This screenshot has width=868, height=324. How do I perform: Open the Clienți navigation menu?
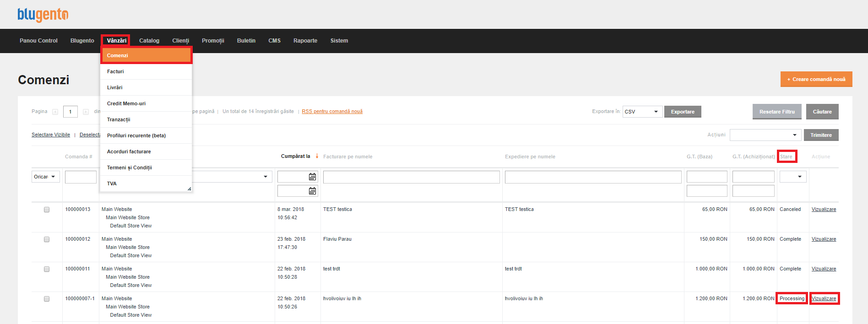[181, 41]
